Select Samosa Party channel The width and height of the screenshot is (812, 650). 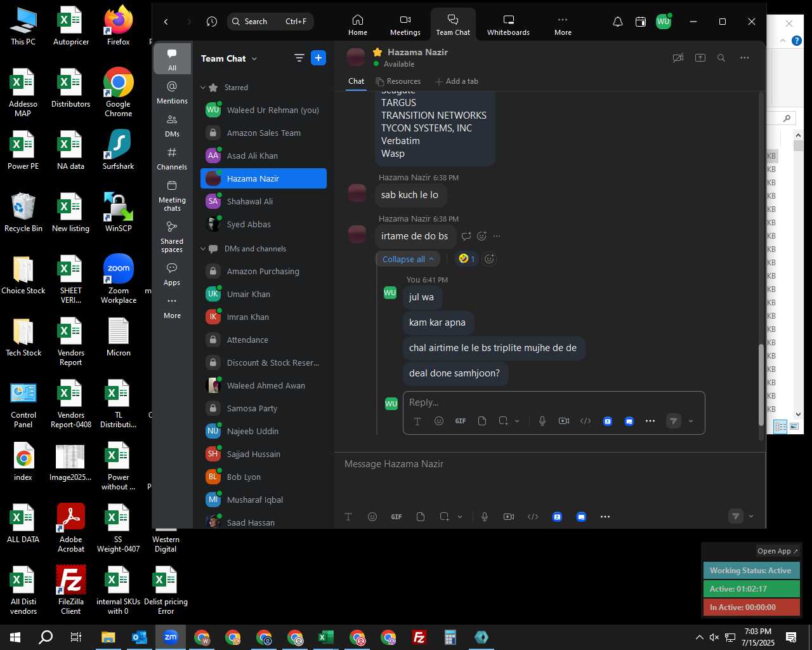(263, 408)
